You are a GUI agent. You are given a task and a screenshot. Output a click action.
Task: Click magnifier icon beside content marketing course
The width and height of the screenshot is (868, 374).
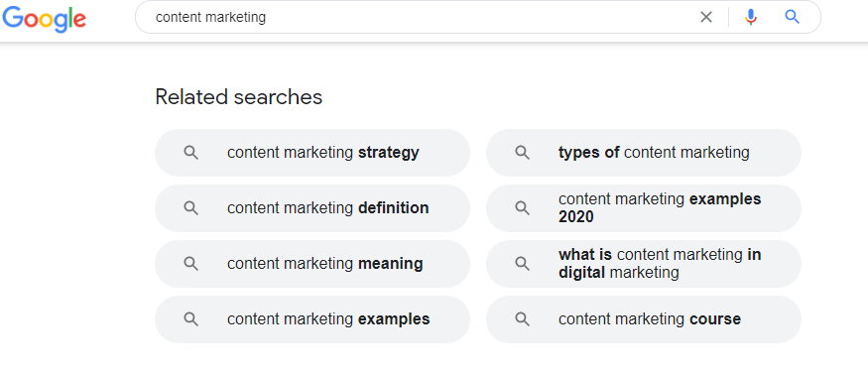pos(522,319)
